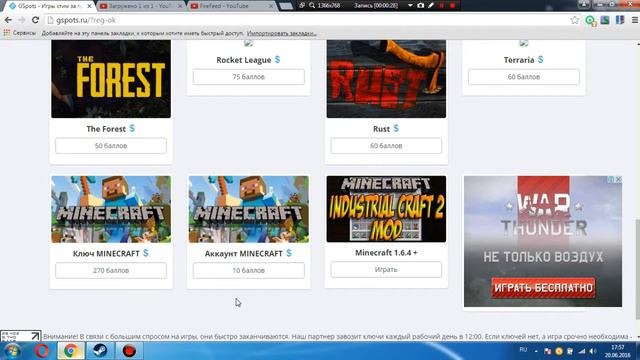640x360 pixels.
Task: Click the green circle extension icon
Action: click(590, 20)
